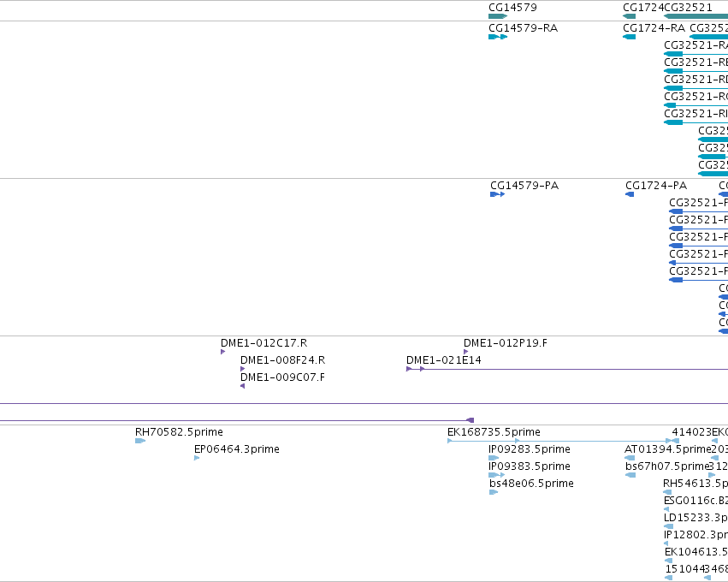Click the CG14579-RA transcript glyph

pyautogui.click(x=498, y=37)
